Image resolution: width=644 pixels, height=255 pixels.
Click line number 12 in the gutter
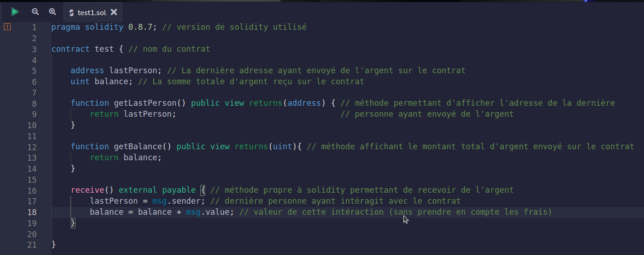coord(32,147)
